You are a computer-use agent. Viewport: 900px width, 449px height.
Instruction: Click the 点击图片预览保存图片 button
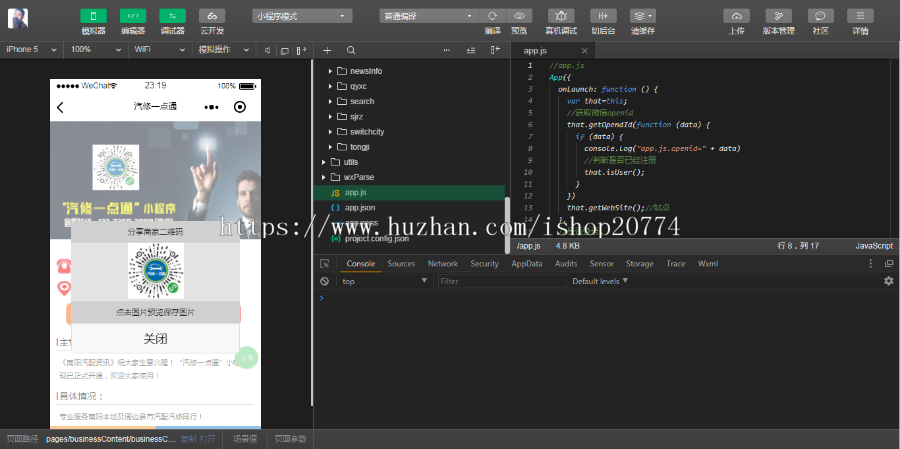click(155, 313)
